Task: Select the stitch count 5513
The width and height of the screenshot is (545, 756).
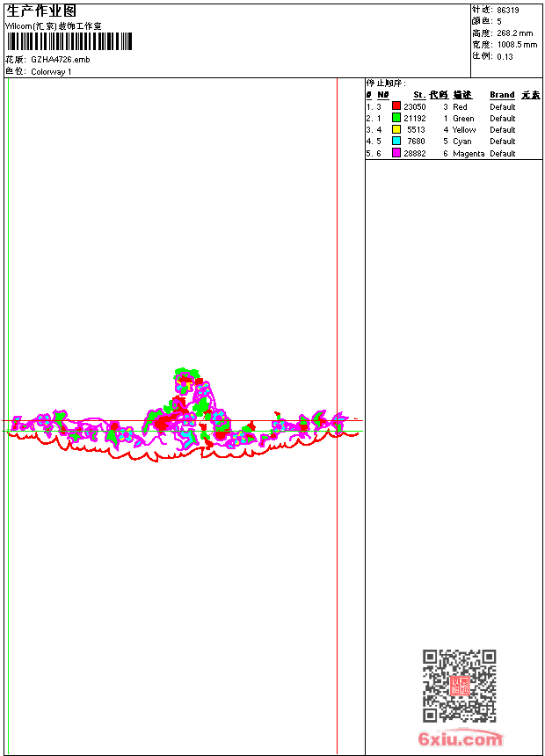Action: pyautogui.click(x=416, y=130)
